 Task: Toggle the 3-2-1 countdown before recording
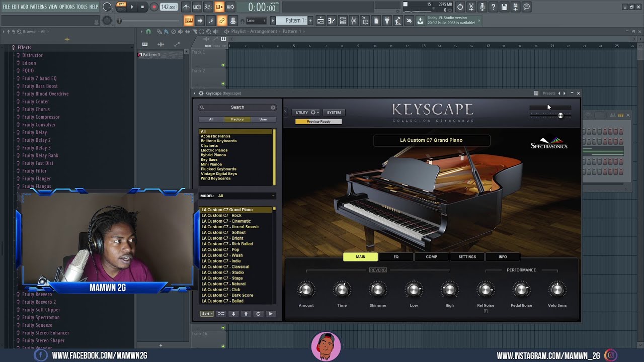click(x=208, y=7)
